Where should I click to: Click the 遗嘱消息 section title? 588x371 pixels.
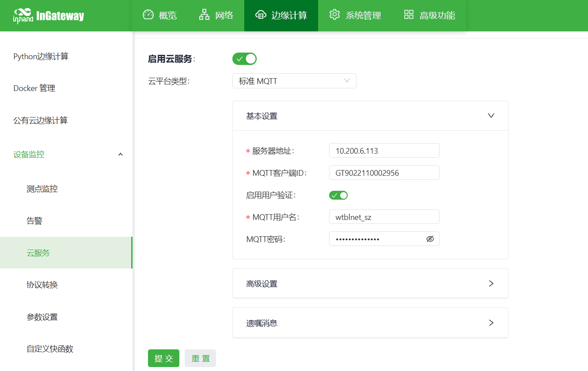coord(262,323)
